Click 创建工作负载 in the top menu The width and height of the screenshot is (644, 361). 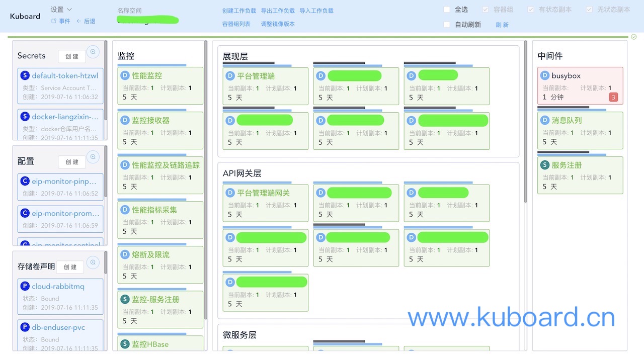pyautogui.click(x=239, y=11)
